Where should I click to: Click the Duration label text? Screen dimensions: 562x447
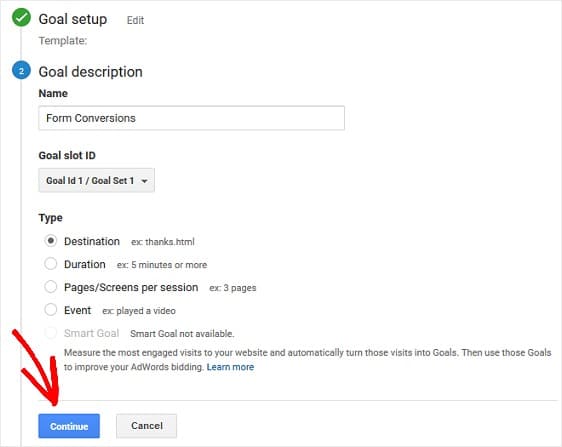click(85, 264)
